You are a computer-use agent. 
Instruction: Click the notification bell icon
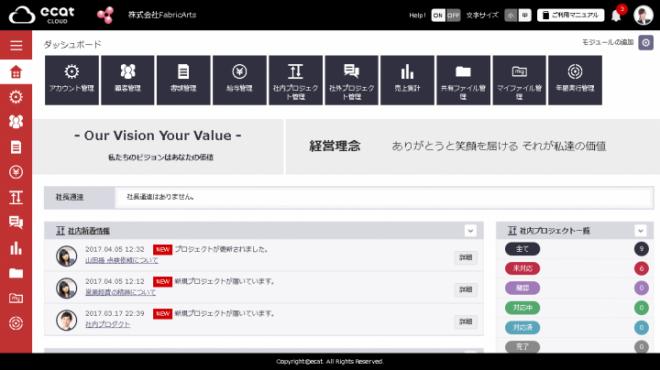tap(616, 16)
